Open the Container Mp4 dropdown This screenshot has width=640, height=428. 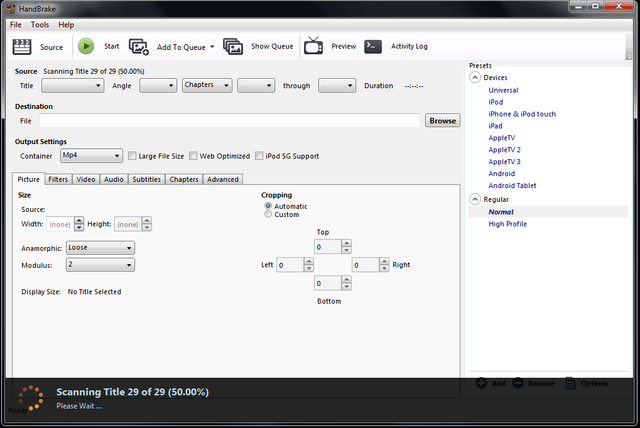click(91, 155)
